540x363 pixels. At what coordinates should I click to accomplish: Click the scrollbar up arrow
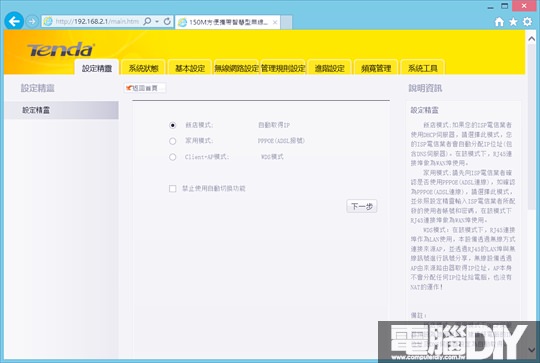point(531,39)
